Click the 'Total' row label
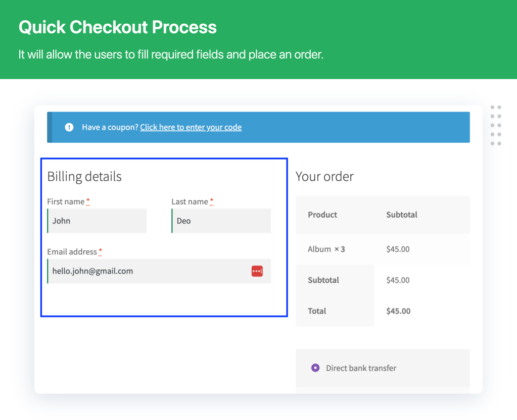The height and width of the screenshot is (420, 517). [317, 311]
